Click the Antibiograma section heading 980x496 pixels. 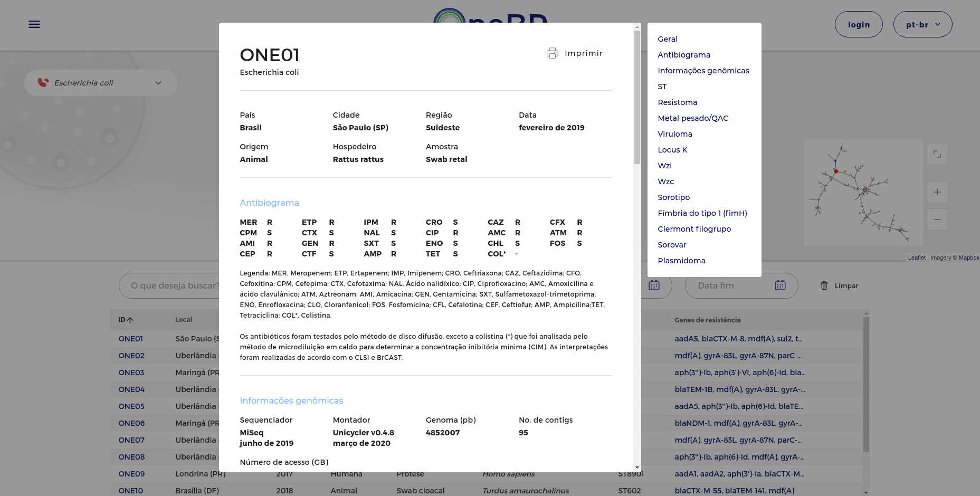[269, 203]
